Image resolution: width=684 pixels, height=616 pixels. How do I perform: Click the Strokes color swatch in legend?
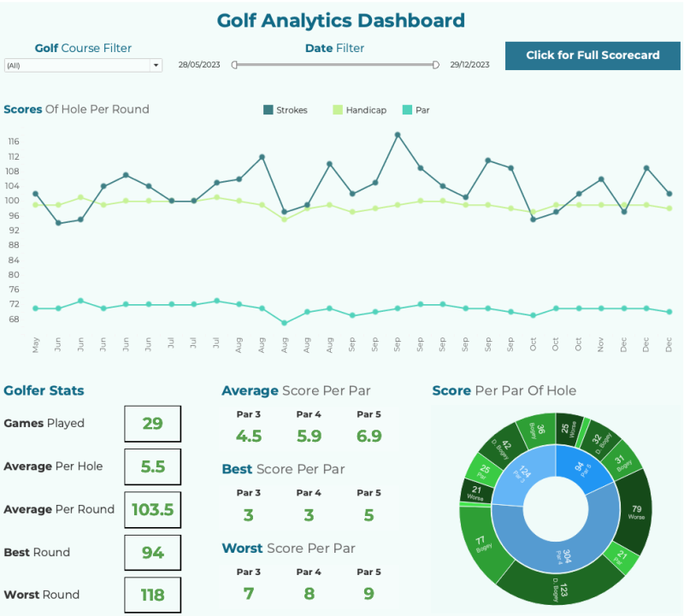267,109
